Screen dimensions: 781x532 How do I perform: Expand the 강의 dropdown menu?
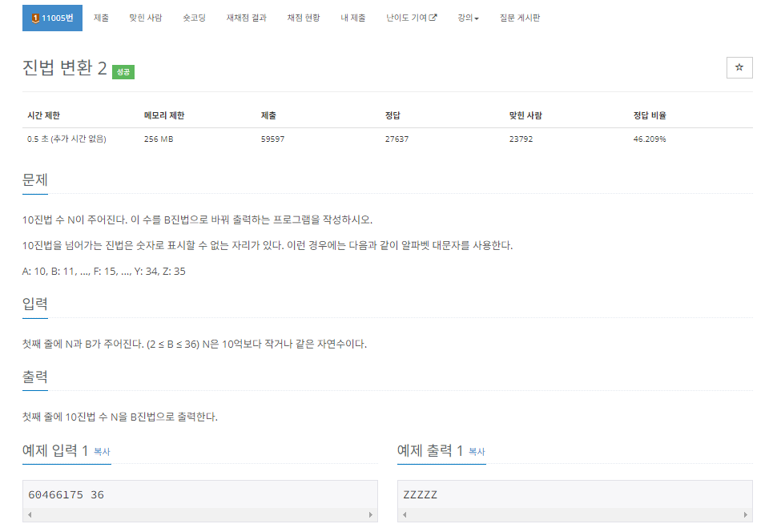(469, 18)
